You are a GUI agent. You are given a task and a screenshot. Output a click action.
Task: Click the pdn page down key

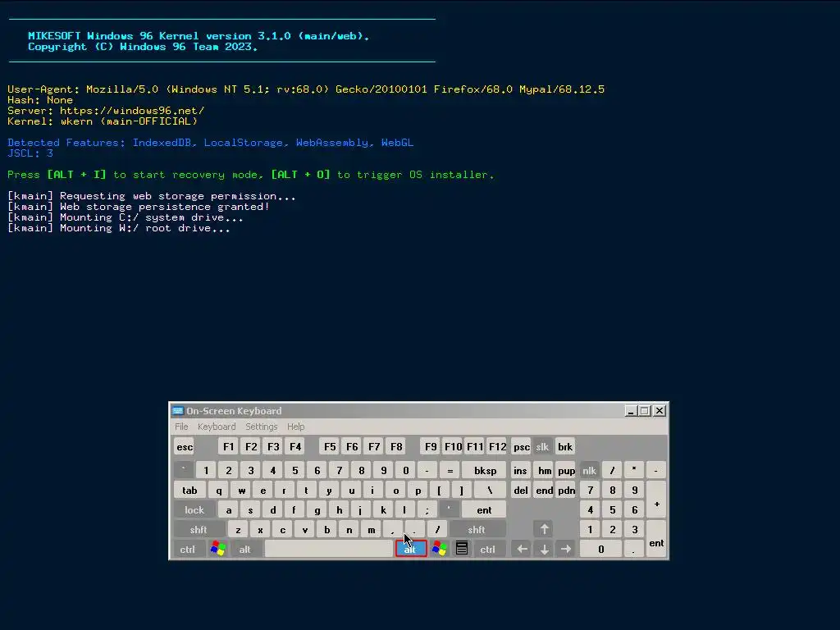566,491
